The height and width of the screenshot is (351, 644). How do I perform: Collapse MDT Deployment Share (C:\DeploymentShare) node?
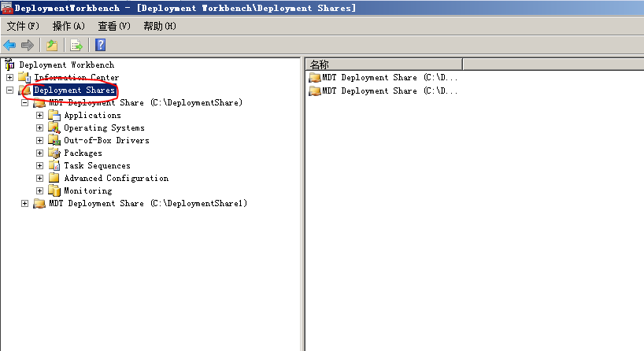[24, 102]
